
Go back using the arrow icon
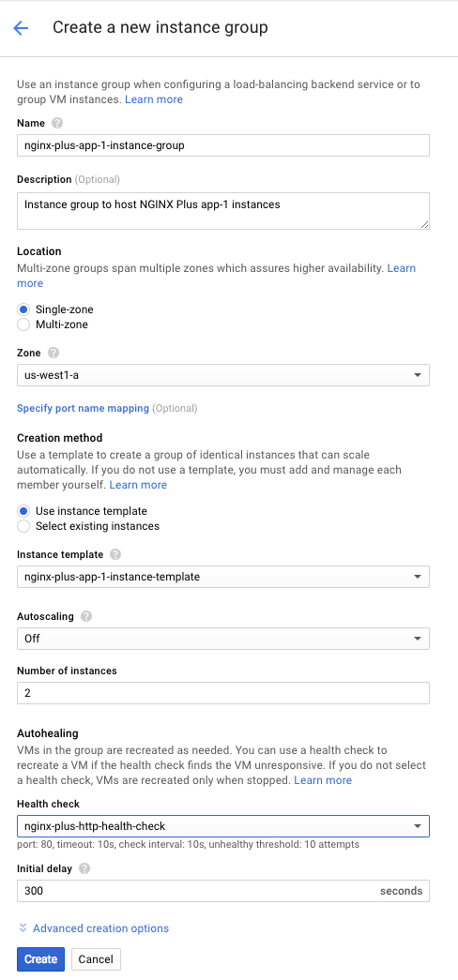click(x=21, y=27)
